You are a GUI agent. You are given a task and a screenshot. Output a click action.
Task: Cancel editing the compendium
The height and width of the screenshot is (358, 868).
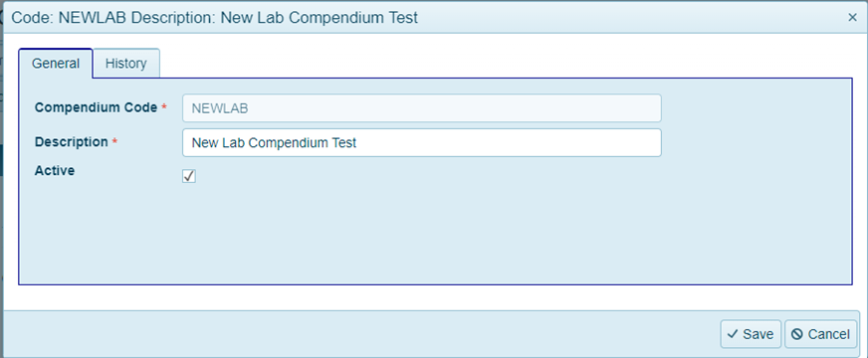(821, 334)
